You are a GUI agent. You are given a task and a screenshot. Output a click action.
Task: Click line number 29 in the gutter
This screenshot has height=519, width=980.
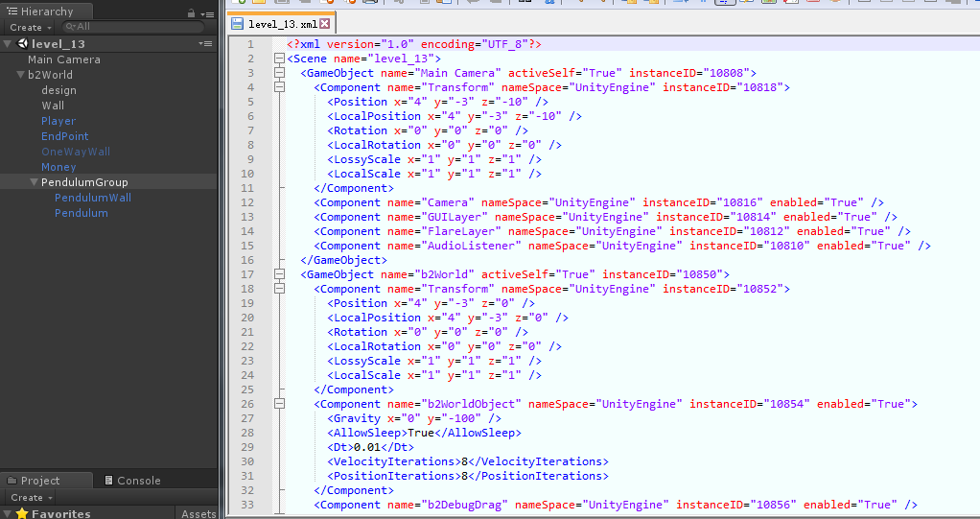click(246, 446)
